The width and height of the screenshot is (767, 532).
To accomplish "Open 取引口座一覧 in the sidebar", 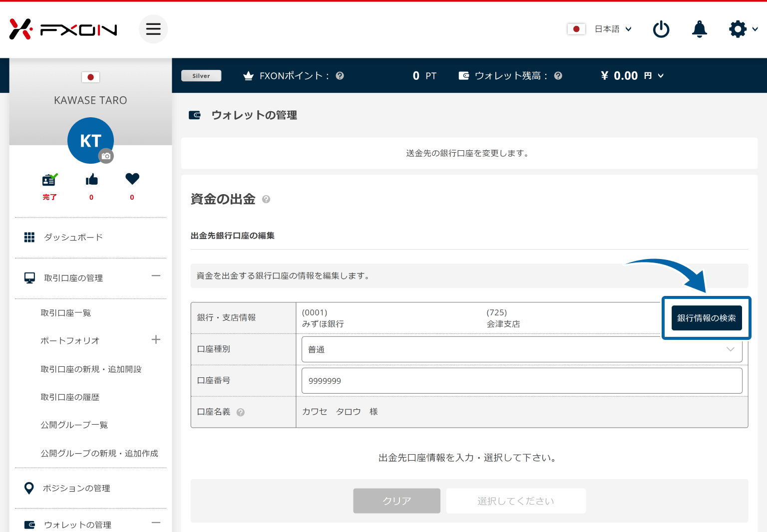I will click(x=66, y=313).
